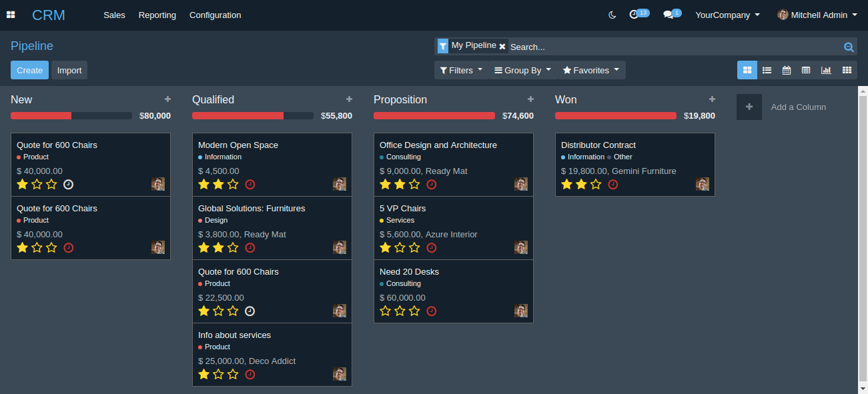Image resolution: width=868 pixels, height=394 pixels.
Task: Add a quick lead in Proposition column
Action: [530, 99]
